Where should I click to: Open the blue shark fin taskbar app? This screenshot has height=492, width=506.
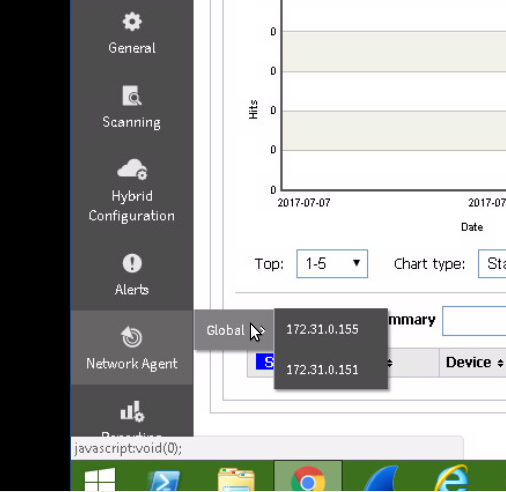pyautogui.click(x=381, y=479)
